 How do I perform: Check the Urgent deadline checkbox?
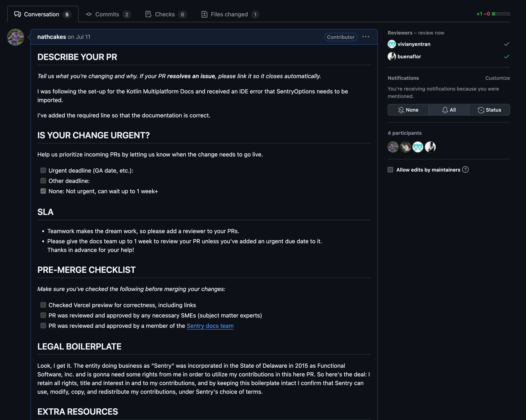[43, 170]
